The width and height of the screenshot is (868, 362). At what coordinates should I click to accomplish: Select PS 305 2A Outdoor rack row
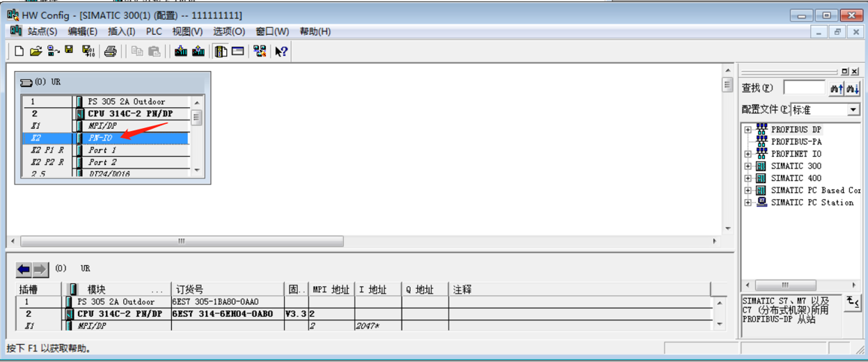(x=106, y=102)
